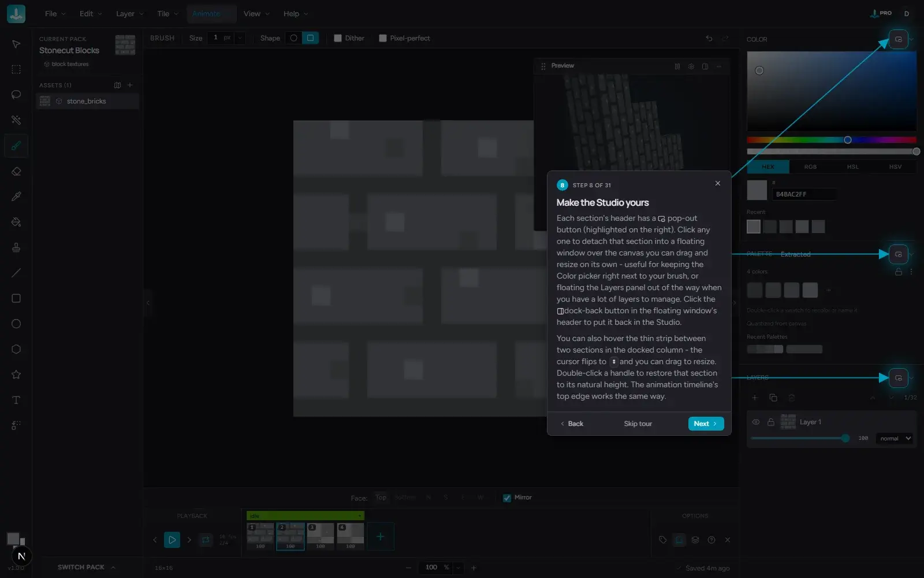Image resolution: width=924 pixels, height=578 pixels.
Task: Click Next in the tour dialog
Action: [x=706, y=424]
